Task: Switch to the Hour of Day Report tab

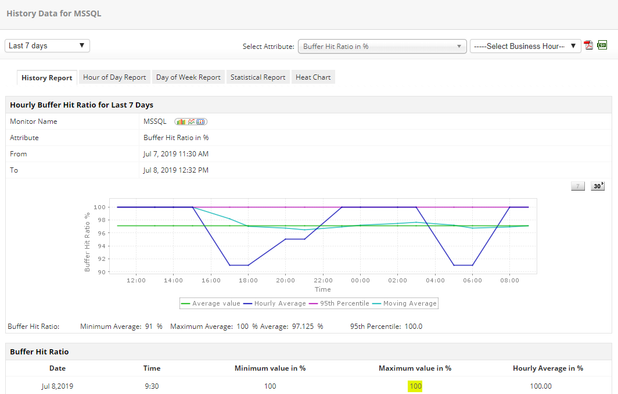Action: click(x=114, y=77)
